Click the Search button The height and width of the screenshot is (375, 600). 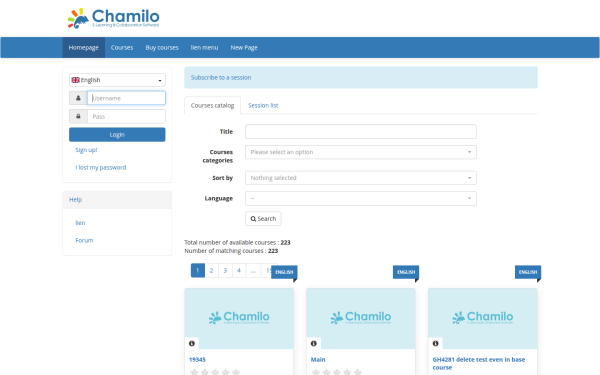(263, 218)
